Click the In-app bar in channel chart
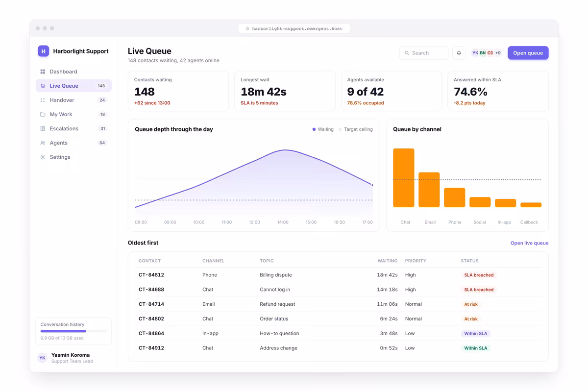588x392 pixels. [x=506, y=203]
